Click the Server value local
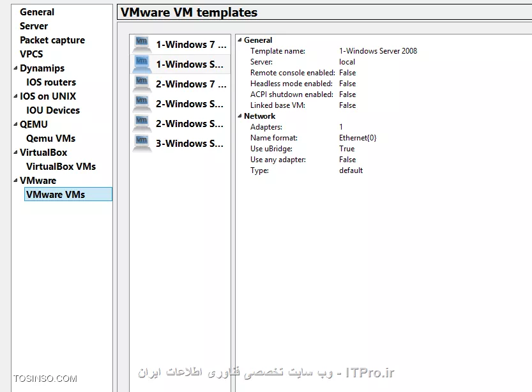The image size is (532, 392). pos(347,62)
